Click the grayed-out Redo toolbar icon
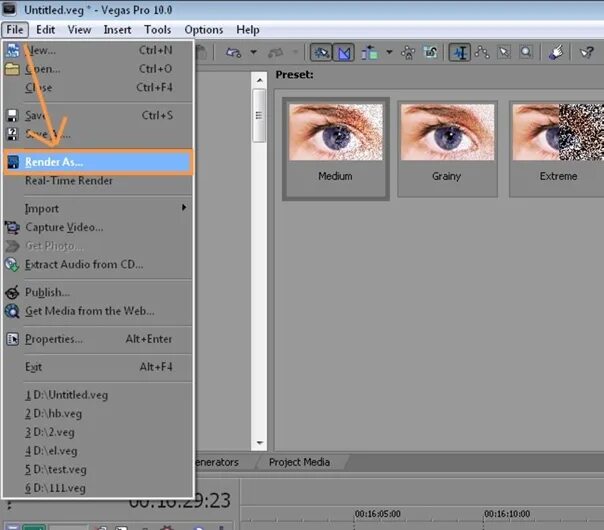This screenshot has width=604, height=530. pos(276,52)
